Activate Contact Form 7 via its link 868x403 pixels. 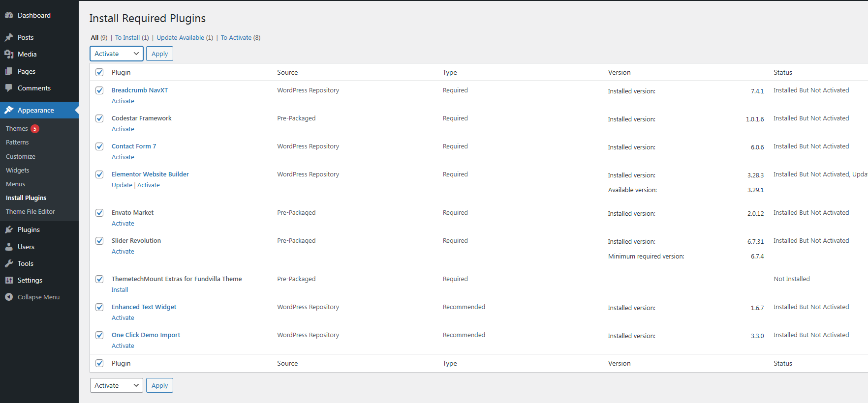tap(123, 157)
